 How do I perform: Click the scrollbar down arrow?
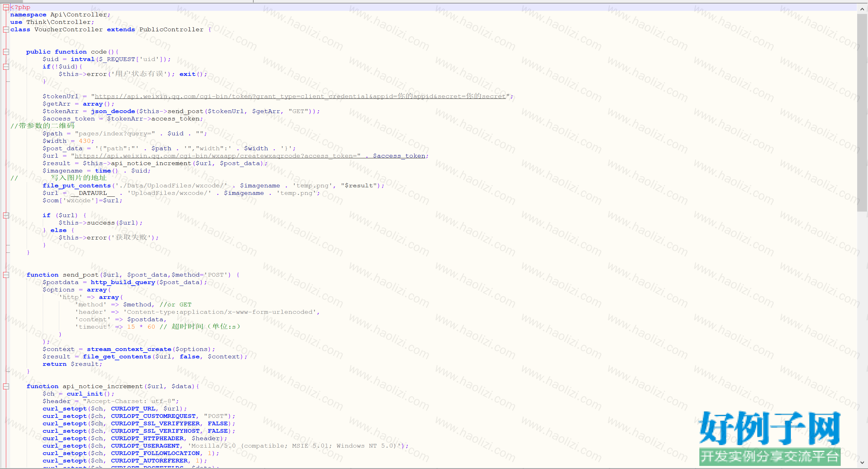862,462
